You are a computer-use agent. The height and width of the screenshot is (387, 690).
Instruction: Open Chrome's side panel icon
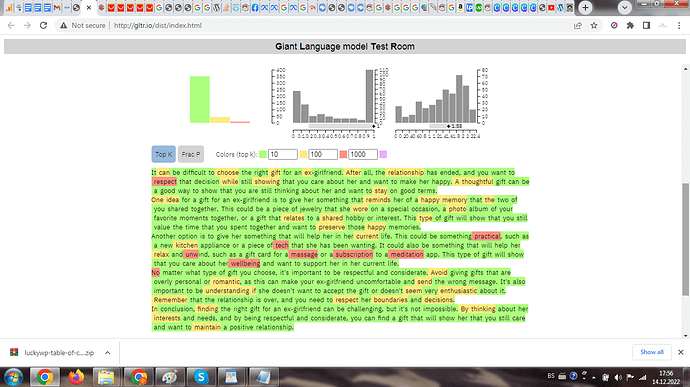646,26
